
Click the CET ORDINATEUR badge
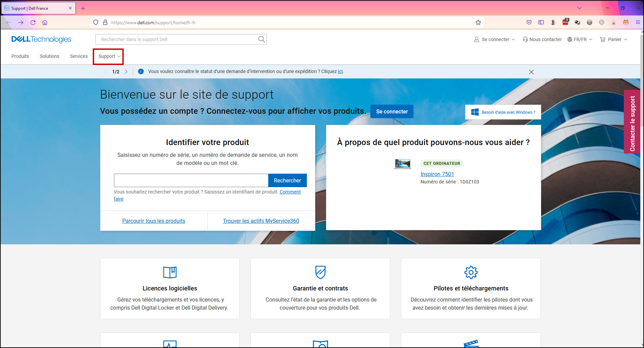pos(442,164)
